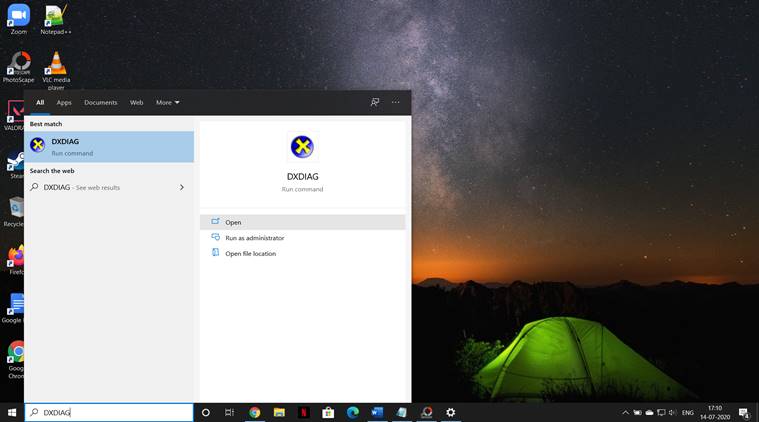Open the search options ellipsis menu

tap(395, 102)
